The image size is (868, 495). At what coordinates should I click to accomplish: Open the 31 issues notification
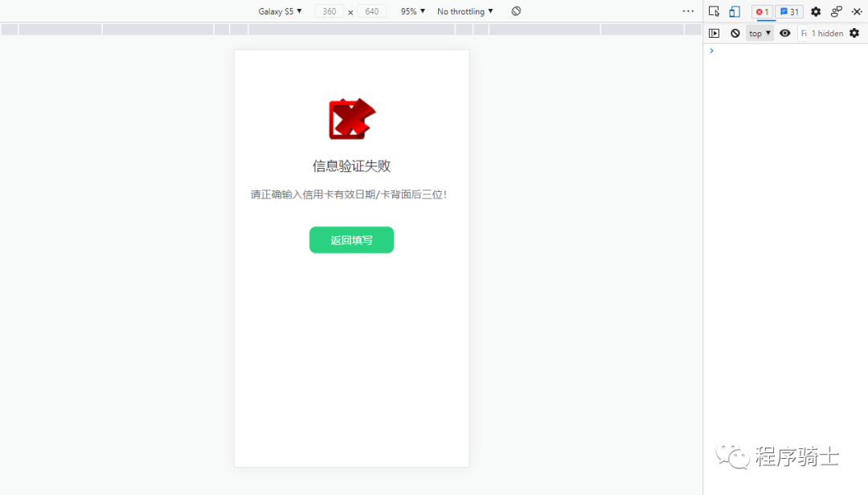click(789, 11)
